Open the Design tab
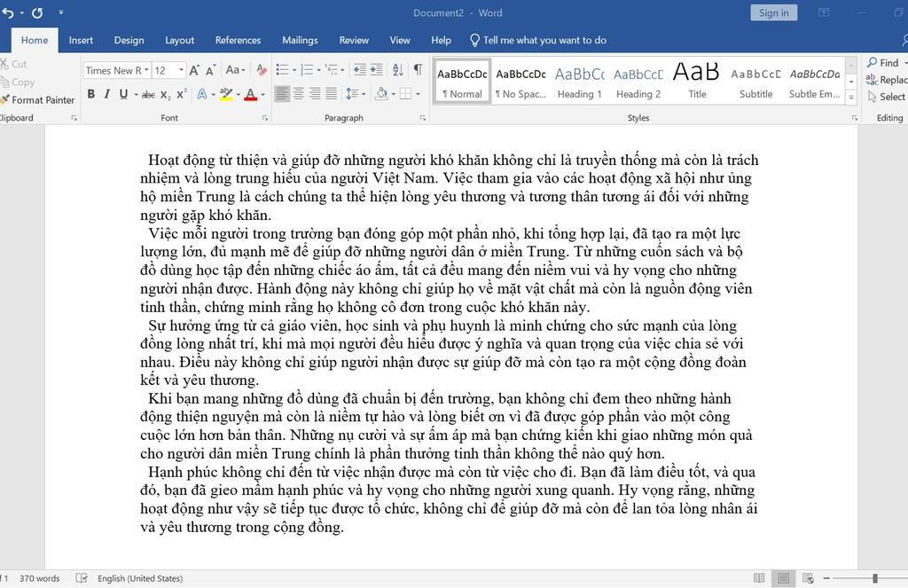The height and width of the screenshot is (588, 908). [x=129, y=40]
